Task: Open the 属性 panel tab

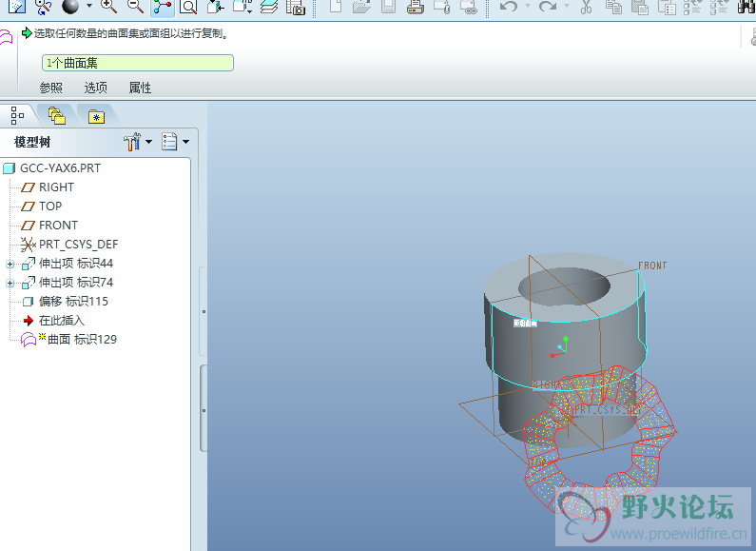Action: click(x=141, y=88)
